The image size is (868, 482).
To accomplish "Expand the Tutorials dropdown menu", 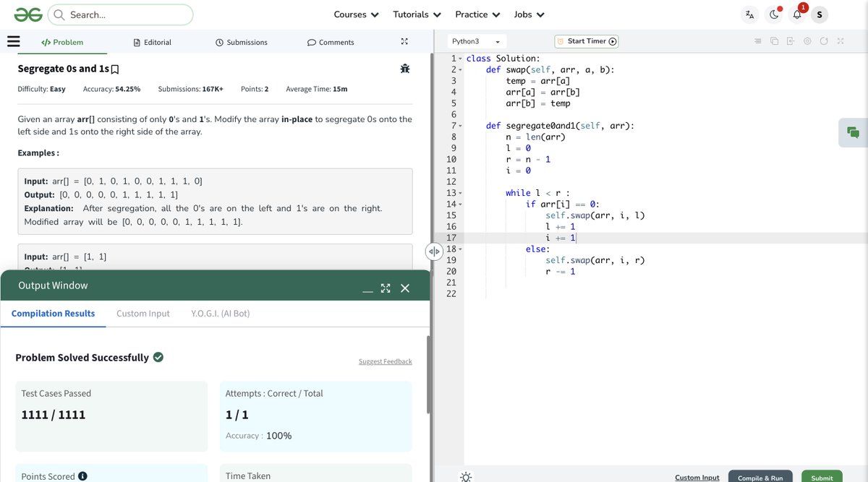I will (417, 14).
